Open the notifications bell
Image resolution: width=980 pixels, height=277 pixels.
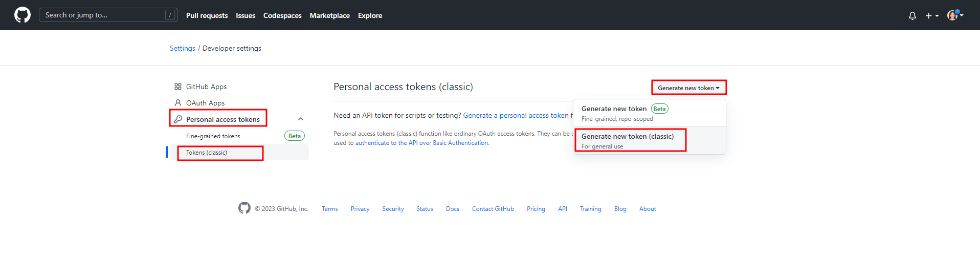tap(912, 16)
